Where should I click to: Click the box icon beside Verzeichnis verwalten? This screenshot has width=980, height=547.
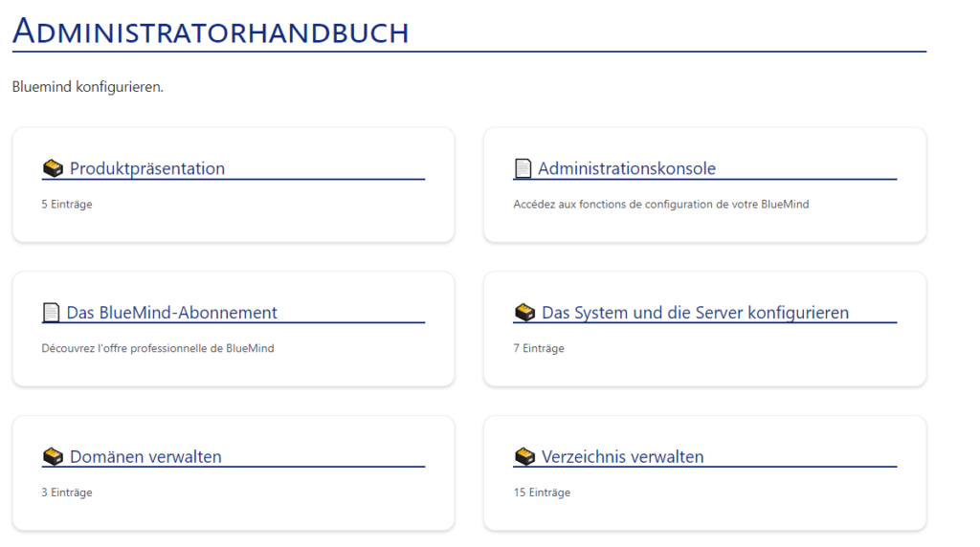point(524,457)
